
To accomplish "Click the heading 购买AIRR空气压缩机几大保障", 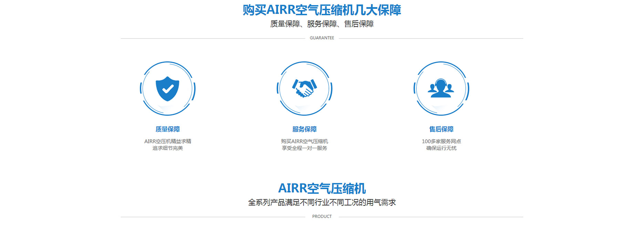I will 322,10.
